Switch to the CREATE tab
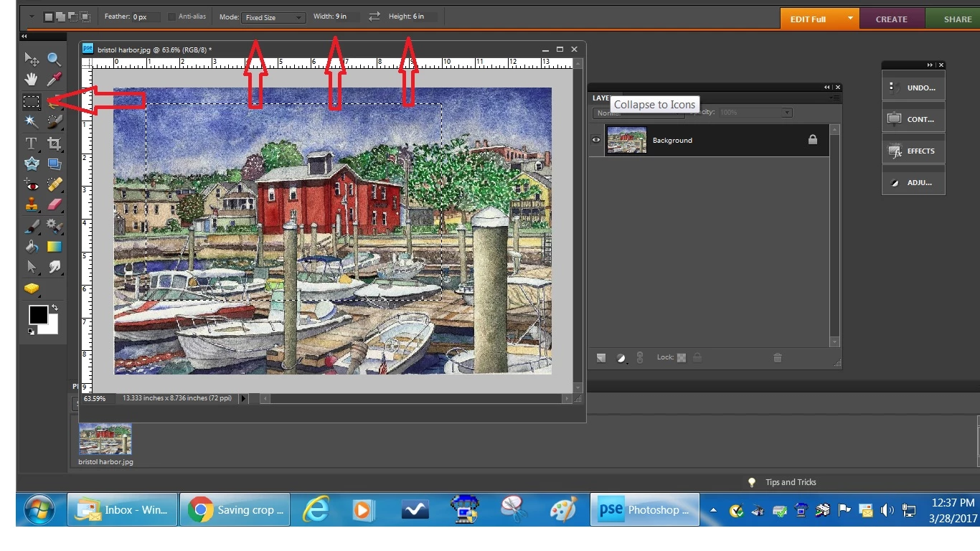Viewport: 980px width, 551px height. pos(892,19)
